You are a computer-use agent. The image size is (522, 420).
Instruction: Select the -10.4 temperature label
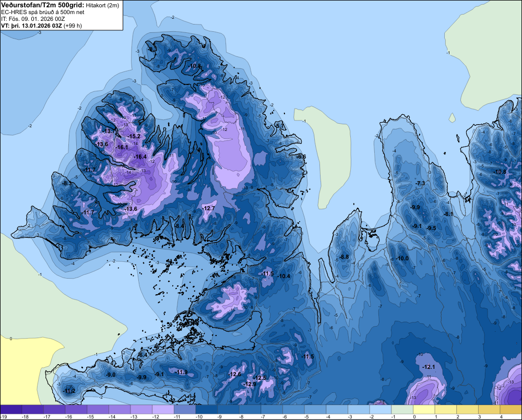[283, 276]
